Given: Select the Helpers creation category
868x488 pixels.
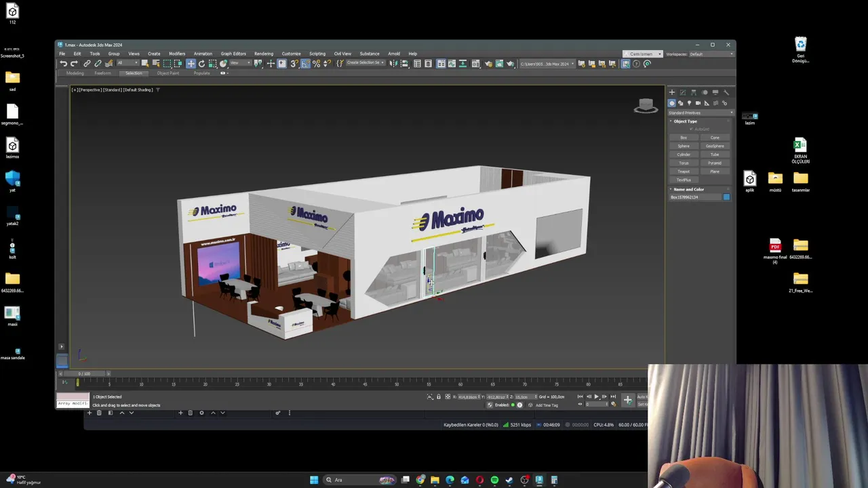Looking at the screenshot, I should click(x=707, y=103).
